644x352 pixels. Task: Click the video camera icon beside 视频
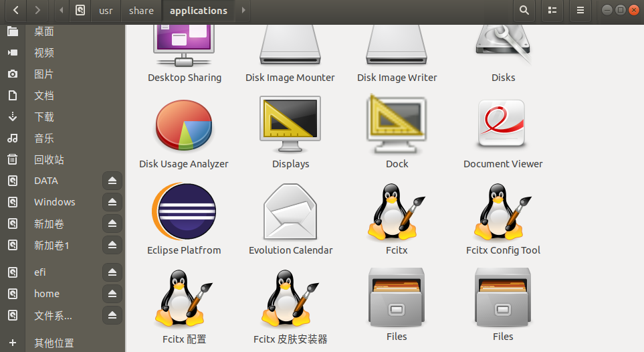13,53
